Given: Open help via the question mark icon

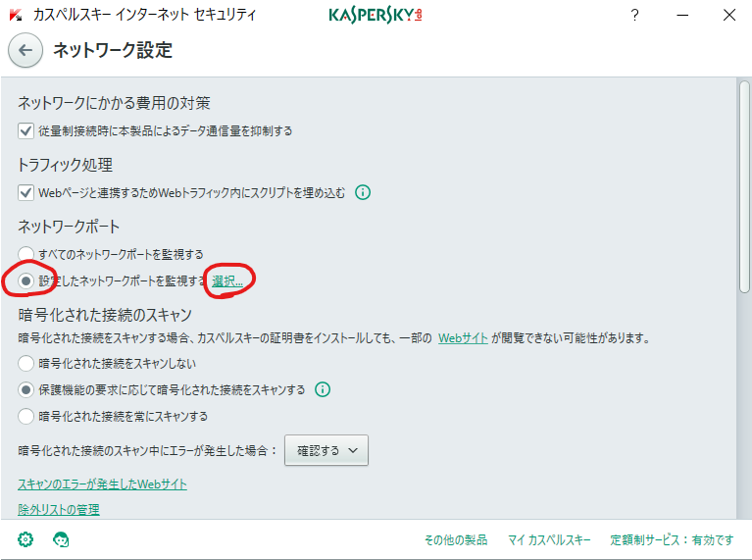Looking at the screenshot, I should click(x=634, y=16).
